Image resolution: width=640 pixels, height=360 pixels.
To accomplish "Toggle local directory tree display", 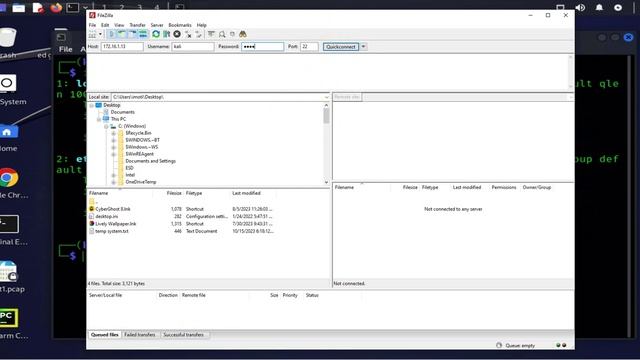I will [x=122, y=34].
